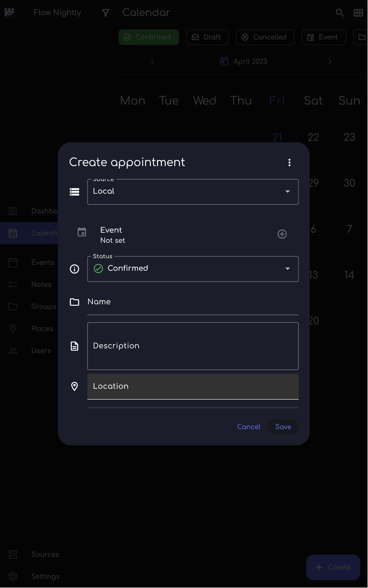Go to previous month with the left chevron
Image resolution: width=368 pixels, height=588 pixels.
click(x=153, y=62)
